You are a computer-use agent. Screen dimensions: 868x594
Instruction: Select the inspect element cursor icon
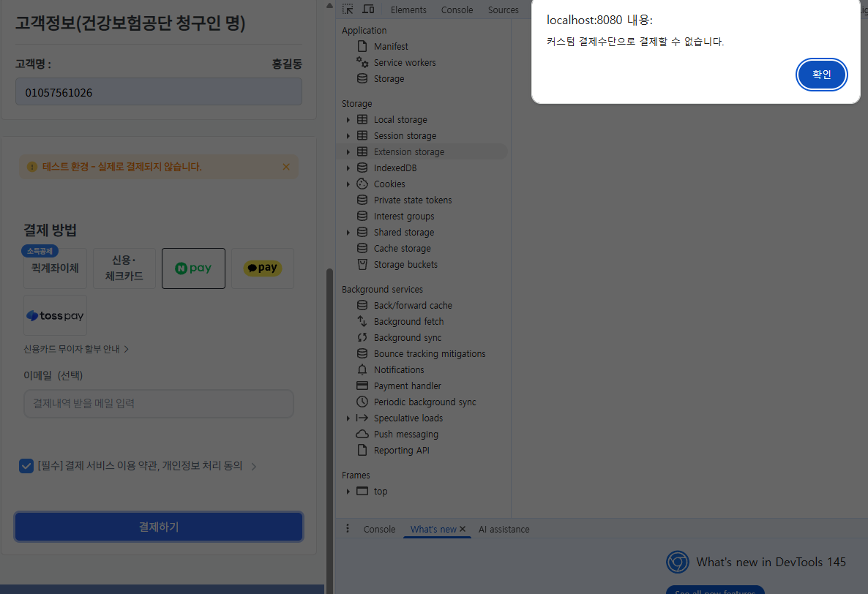pos(348,10)
